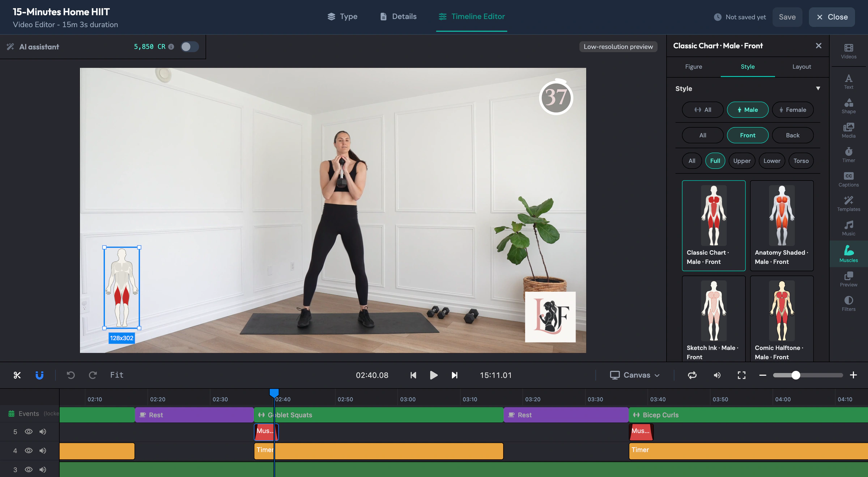Toggle the magnet snapping tool

click(x=39, y=375)
